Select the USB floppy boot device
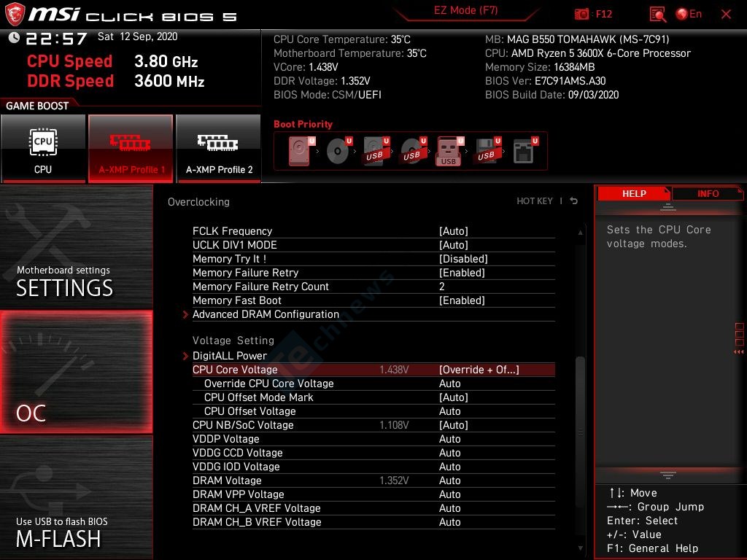Viewport: 747px width, 560px height. pos(488,151)
